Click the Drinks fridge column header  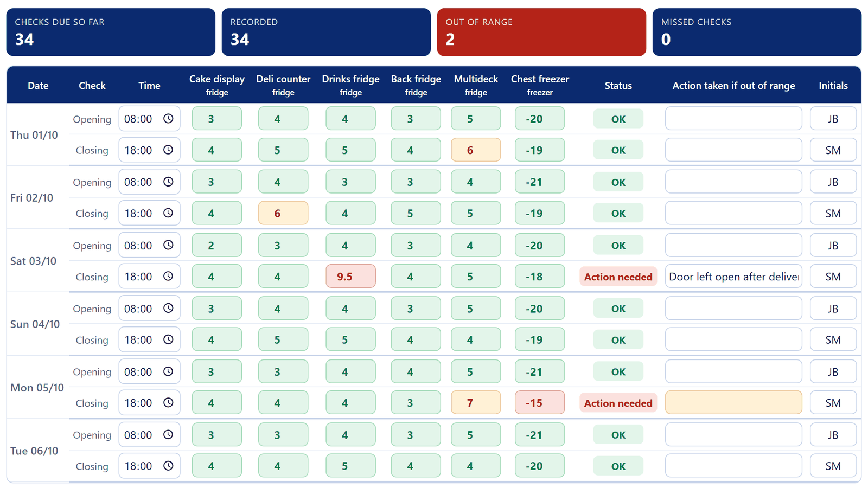[350, 85]
